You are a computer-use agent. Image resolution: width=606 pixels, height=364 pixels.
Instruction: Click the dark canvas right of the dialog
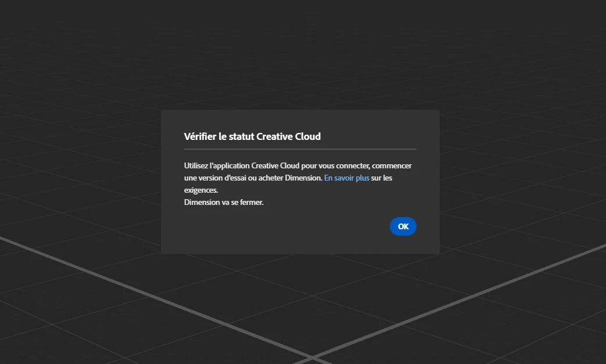point(522,182)
